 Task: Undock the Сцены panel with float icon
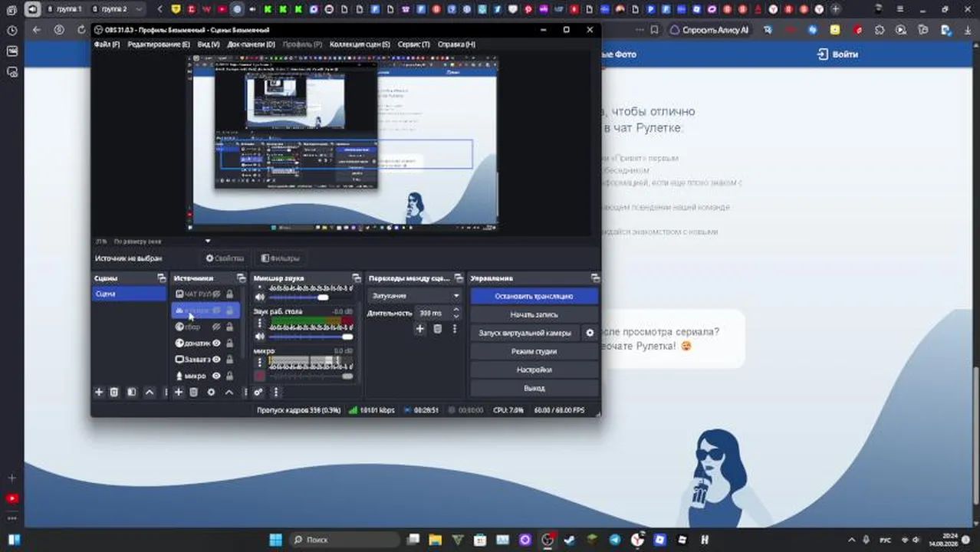[x=161, y=278]
